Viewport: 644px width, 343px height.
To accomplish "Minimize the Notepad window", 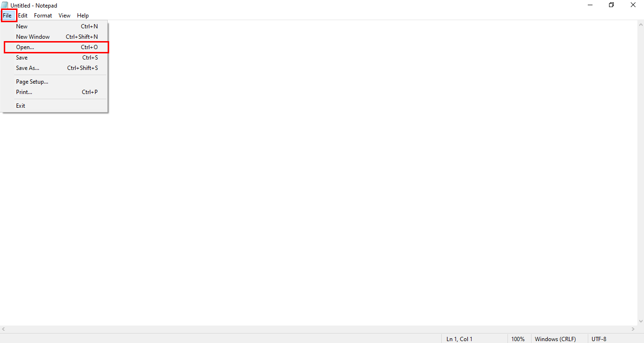I will pyautogui.click(x=590, y=5).
